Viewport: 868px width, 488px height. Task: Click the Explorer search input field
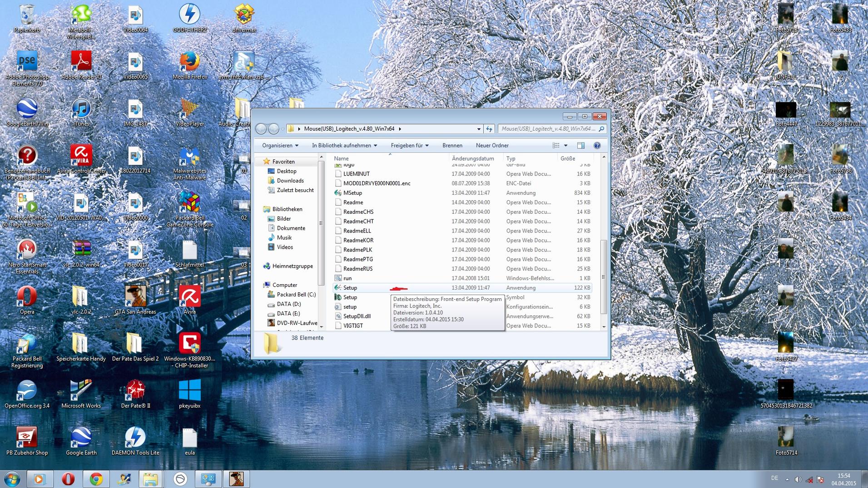552,129
